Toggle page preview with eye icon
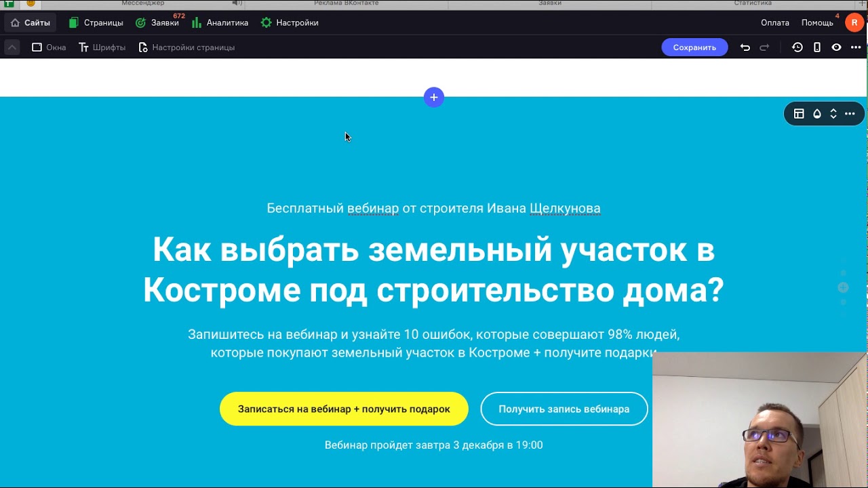 click(x=837, y=47)
